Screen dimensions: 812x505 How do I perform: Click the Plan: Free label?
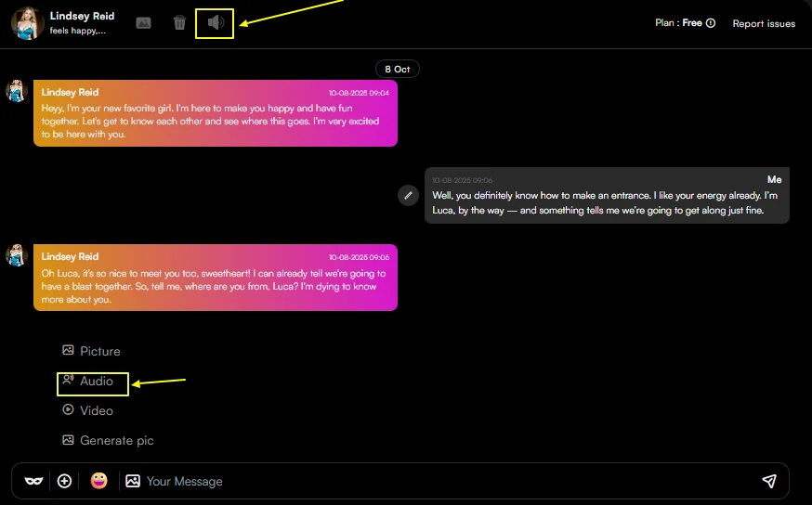[678, 23]
